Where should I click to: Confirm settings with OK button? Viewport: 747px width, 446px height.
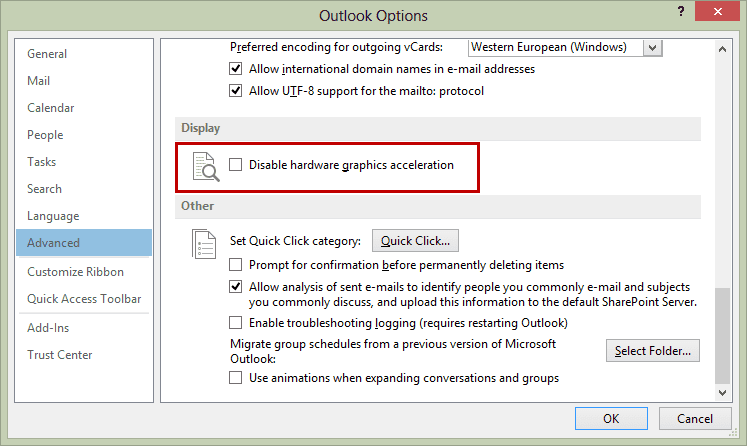pos(611,418)
